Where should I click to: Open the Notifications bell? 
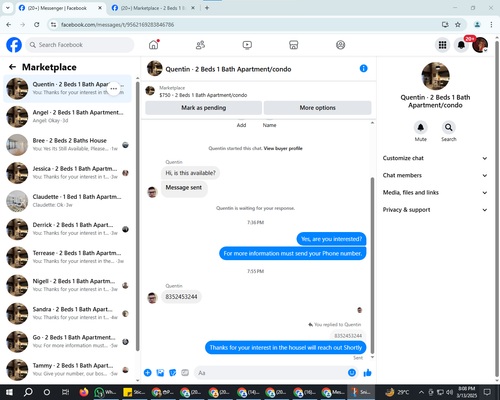pyautogui.click(x=461, y=45)
